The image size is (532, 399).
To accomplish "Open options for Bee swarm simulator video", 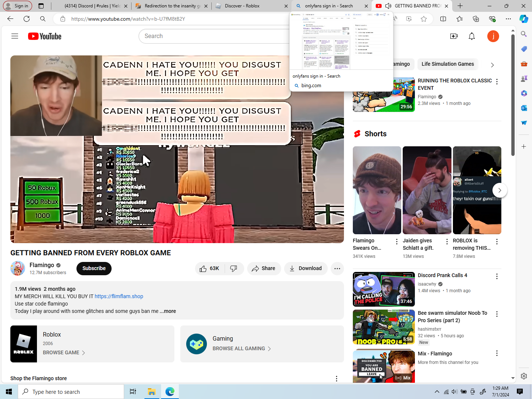I will pyautogui.click(x=497, y=314).
